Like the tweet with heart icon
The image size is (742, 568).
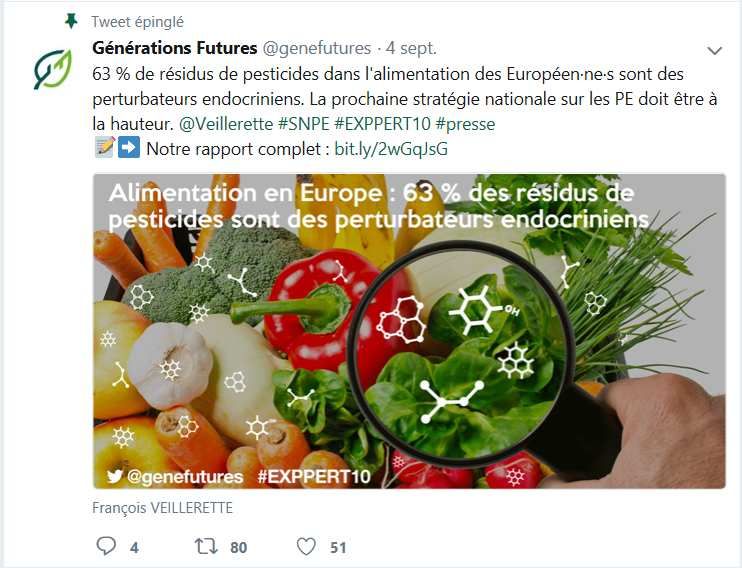(x=306, y=547)
